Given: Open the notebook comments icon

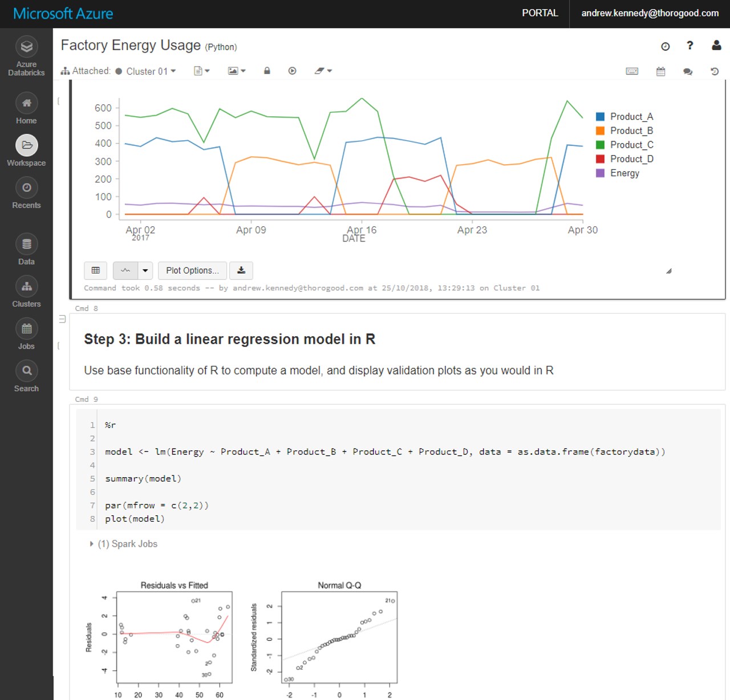Looking at the screenshot, I should pyautogui.click(x=688, y=71).
